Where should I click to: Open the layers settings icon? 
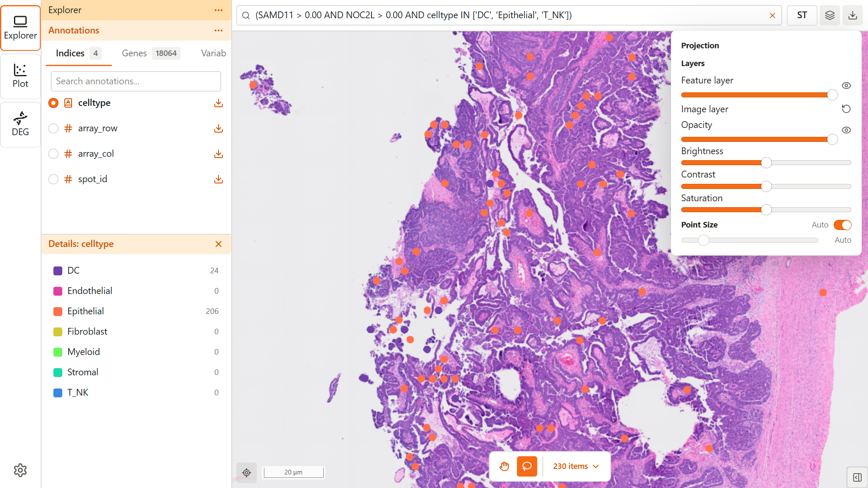pyautogui.click(x=829, y=15)
